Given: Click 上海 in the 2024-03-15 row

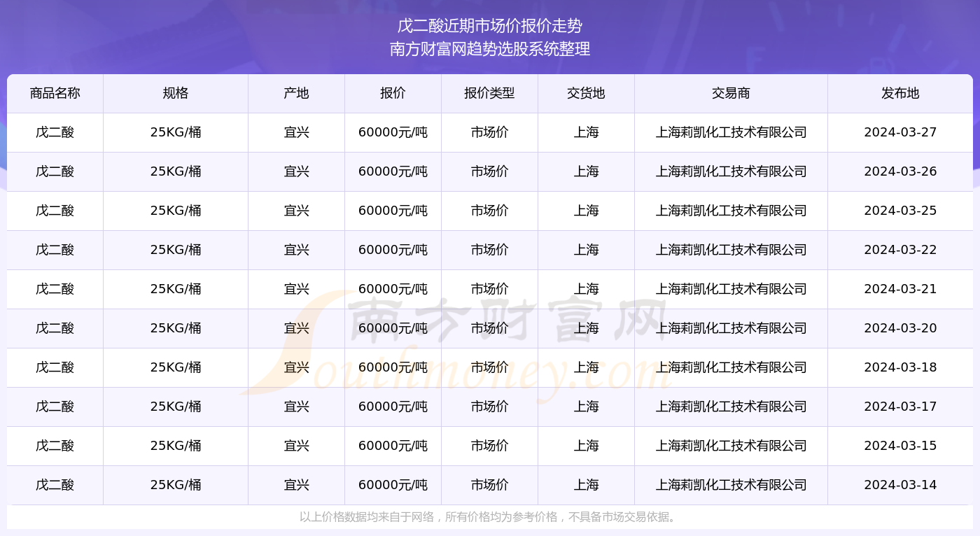Looking at the screenshot, I should [x=586, y=446].
